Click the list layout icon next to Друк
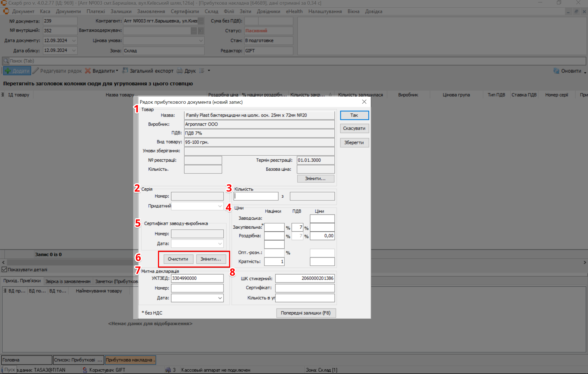Image resolution: width=588 pixels, height=374 pixels. point(202,71)
